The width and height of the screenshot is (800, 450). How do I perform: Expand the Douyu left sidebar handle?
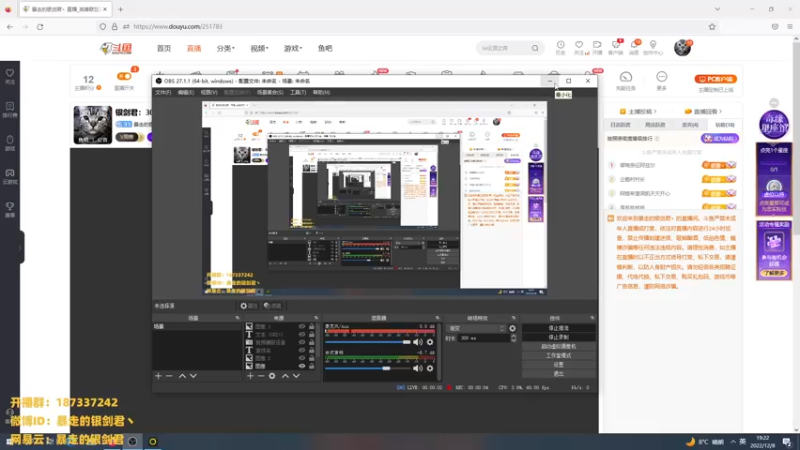20,248
